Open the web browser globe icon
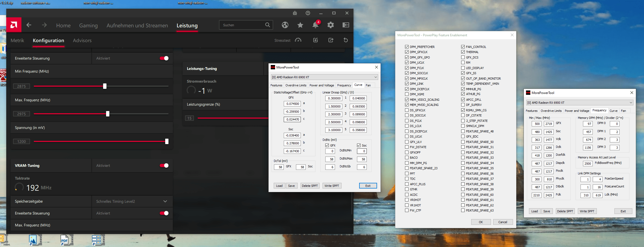This screenshot has height=247, width=644. click(285, 25)
